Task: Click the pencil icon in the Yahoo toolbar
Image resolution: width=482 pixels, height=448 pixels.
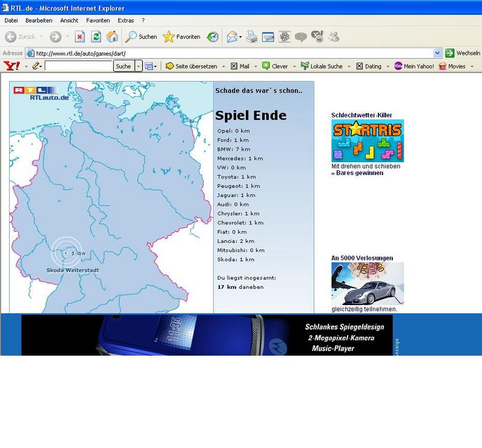Action: (x=36, y=66)
